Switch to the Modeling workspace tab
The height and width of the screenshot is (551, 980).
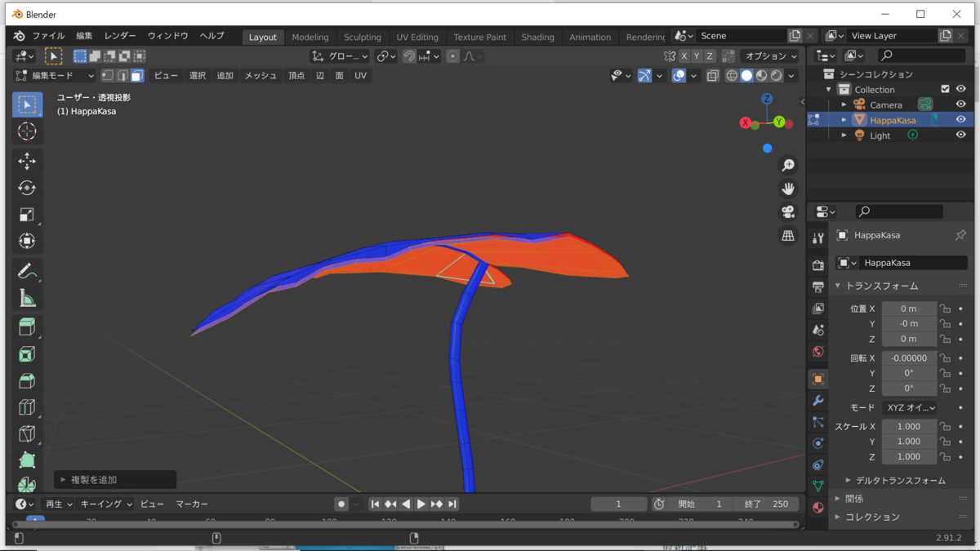pos(310,37)
